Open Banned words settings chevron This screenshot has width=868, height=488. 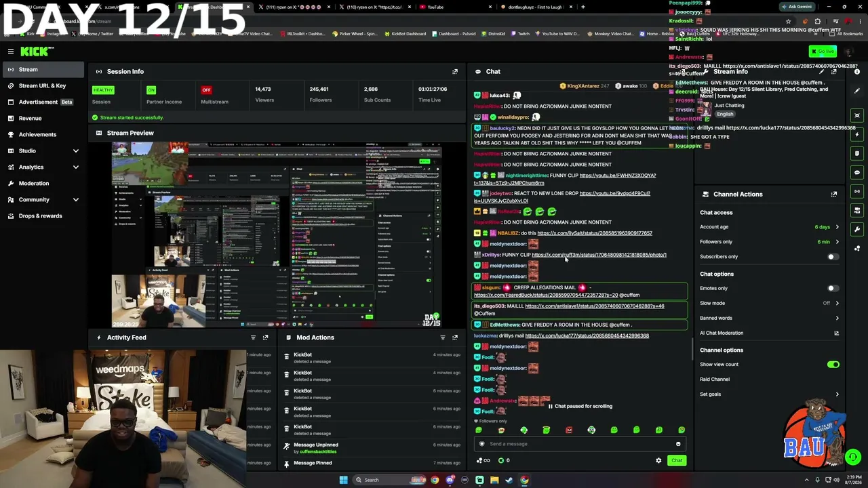tap(837, 318)
